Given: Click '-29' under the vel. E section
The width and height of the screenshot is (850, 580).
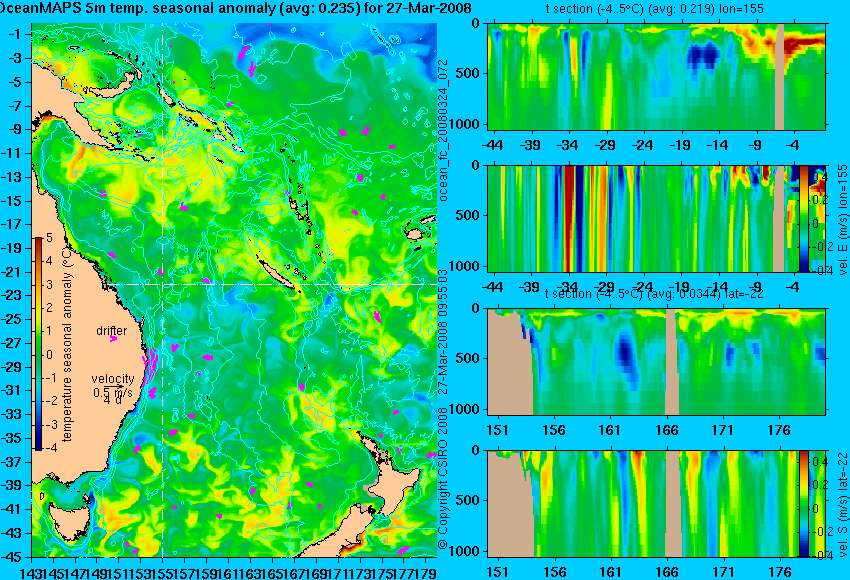Looking at the screenshot, I should pyautogui.click(x=605, y=287).
